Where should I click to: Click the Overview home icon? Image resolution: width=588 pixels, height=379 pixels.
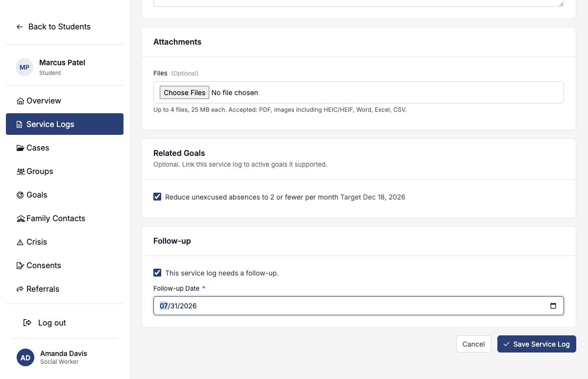(20, 101)
